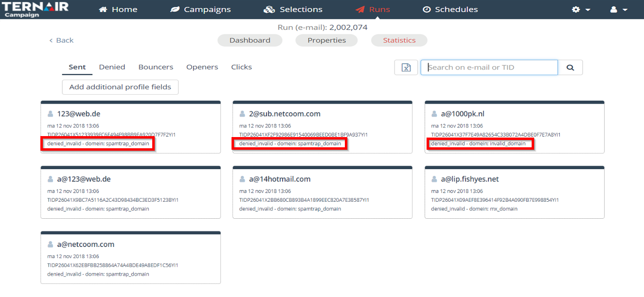Switch to the Statistics view

399,40
